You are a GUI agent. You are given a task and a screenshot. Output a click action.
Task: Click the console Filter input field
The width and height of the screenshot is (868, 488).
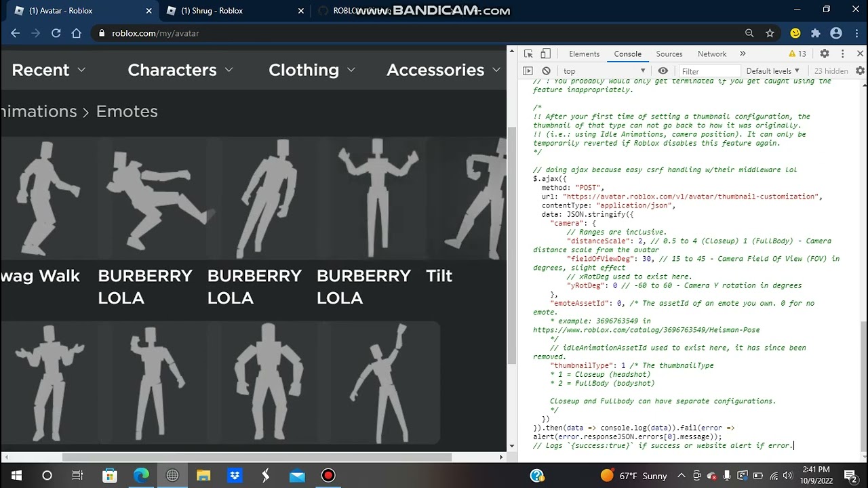point(709,71)
